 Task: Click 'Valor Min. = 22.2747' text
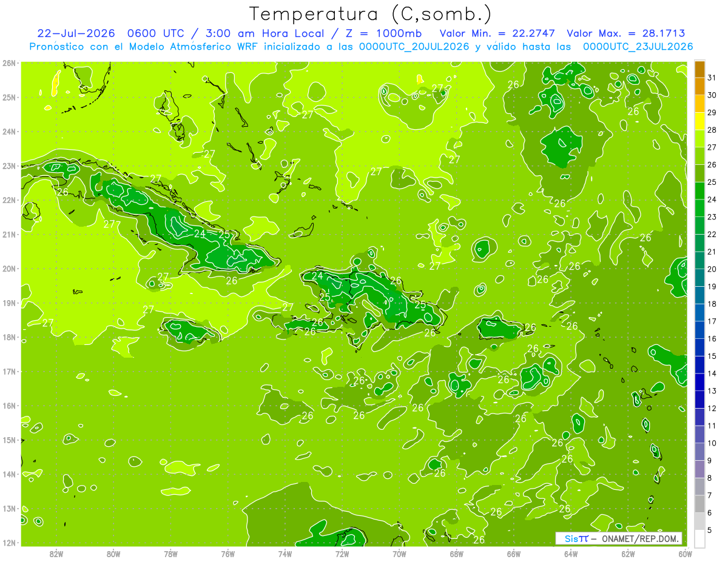click(497, 33)
